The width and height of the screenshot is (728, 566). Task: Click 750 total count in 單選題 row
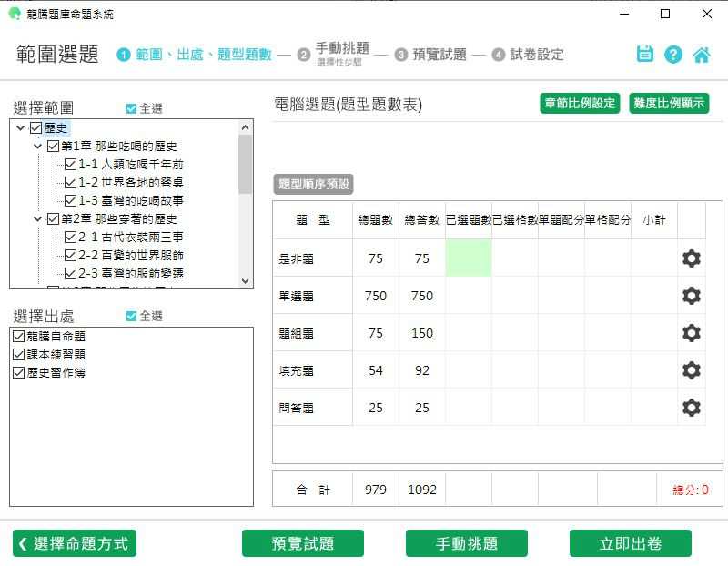tap(376, 296)
